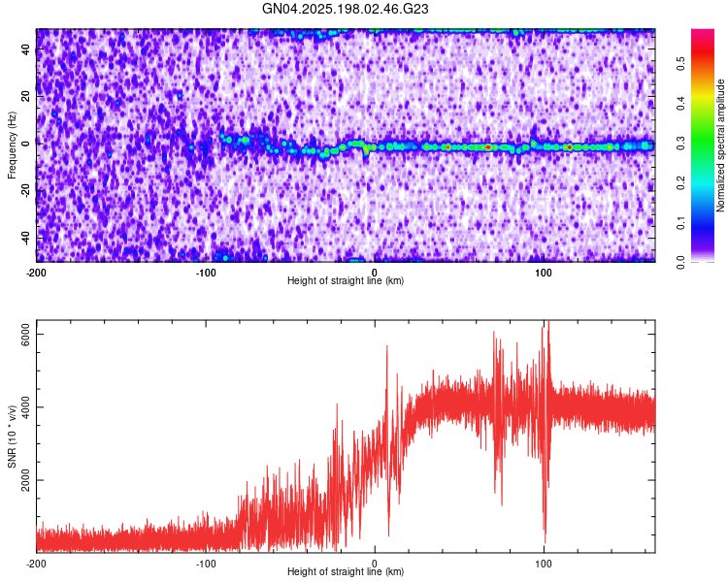Click the red peak in the spectrogram signal near 65 km
The width and height of the screenshot is (728, 582).
tap(488, 147)
